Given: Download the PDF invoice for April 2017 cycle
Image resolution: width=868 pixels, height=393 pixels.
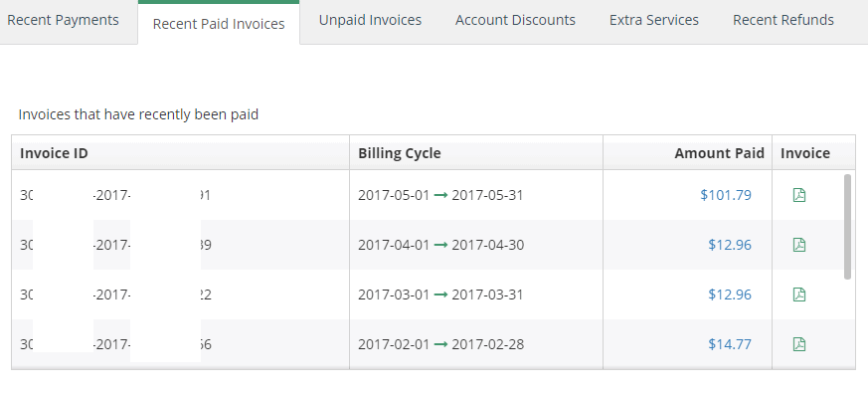Looking at the screenshot, I should click(798, 245).
